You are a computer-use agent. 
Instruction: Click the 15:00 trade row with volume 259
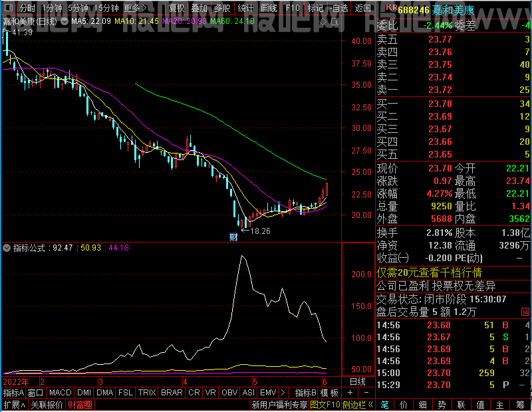pyautogui.click(x=454, y=373)
